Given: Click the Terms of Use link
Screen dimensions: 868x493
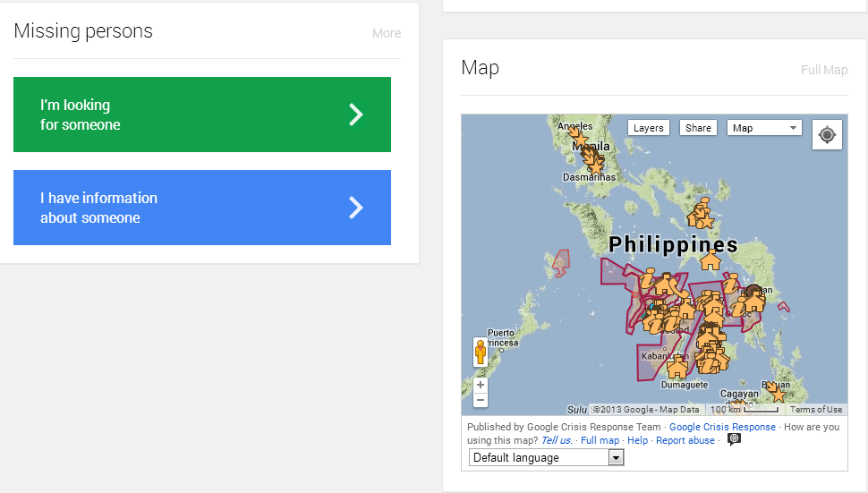Looking at the screenshot, I should coord(815,410).
